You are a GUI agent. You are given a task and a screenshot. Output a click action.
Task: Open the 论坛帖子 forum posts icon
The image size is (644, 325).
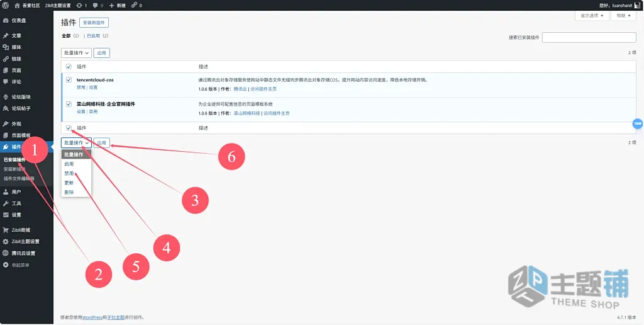coord(6,108)
